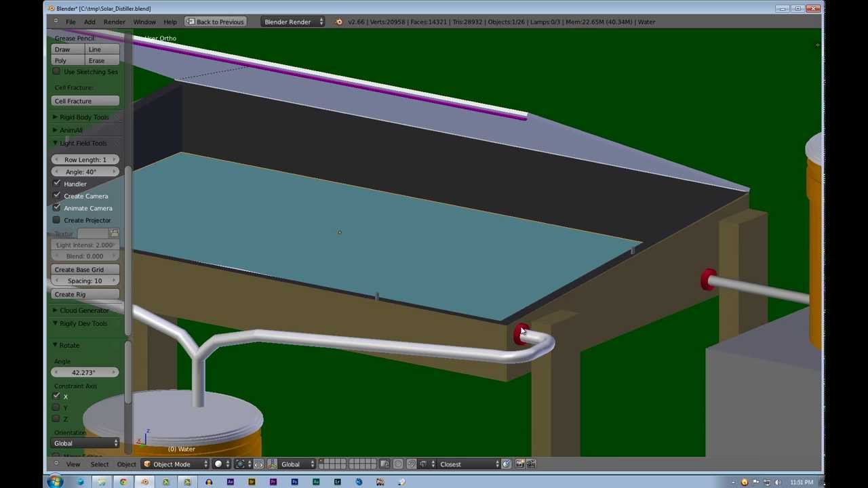Open the Help menu
The width and height of the screenshot is (868, 488).
170,22
